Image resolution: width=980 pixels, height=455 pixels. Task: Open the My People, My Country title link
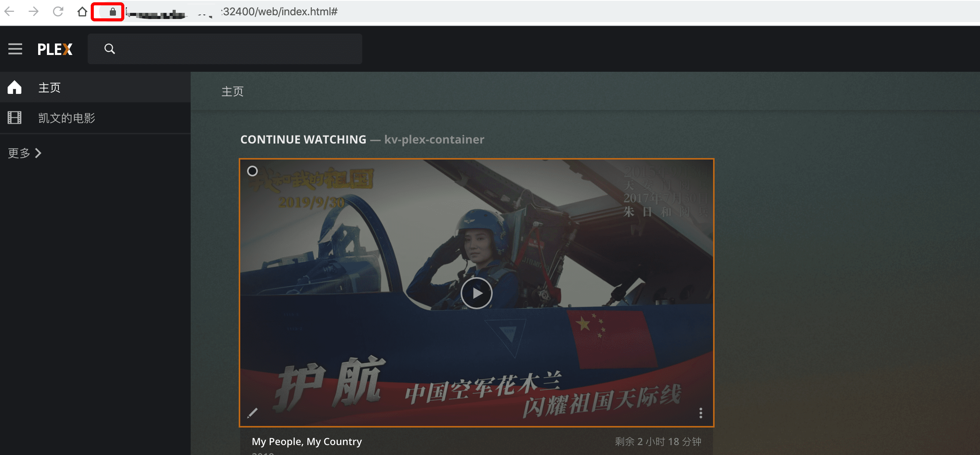pos(307,442)
